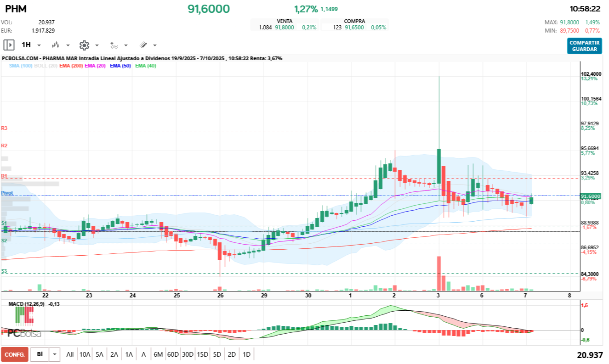
Task: Open the side panel expand icon
Action: point(9,45)
